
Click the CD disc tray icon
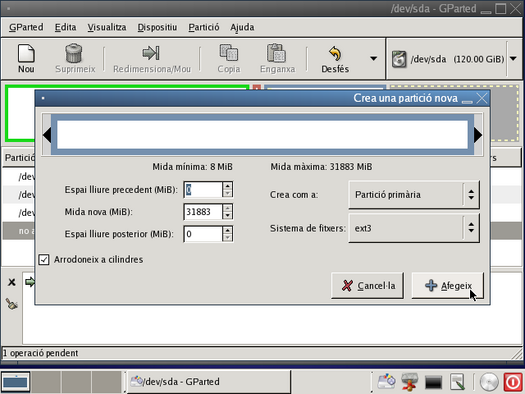point(489,382)
